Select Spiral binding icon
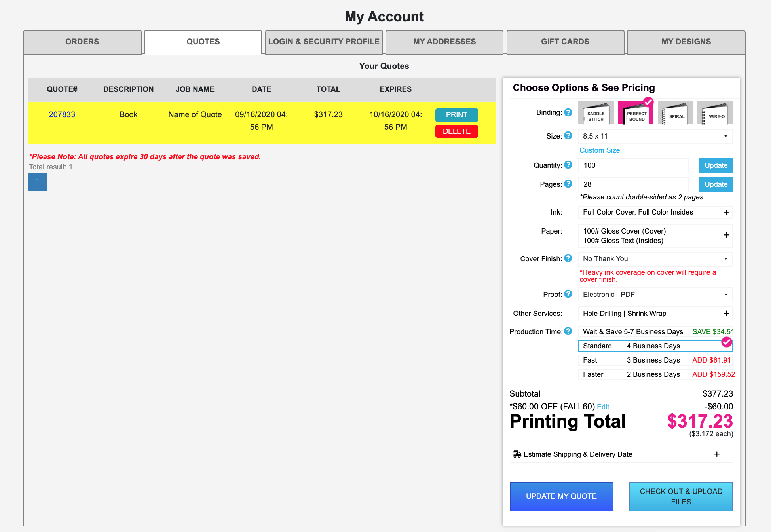This screenshot has width=771, height=532. click(675, 114)
